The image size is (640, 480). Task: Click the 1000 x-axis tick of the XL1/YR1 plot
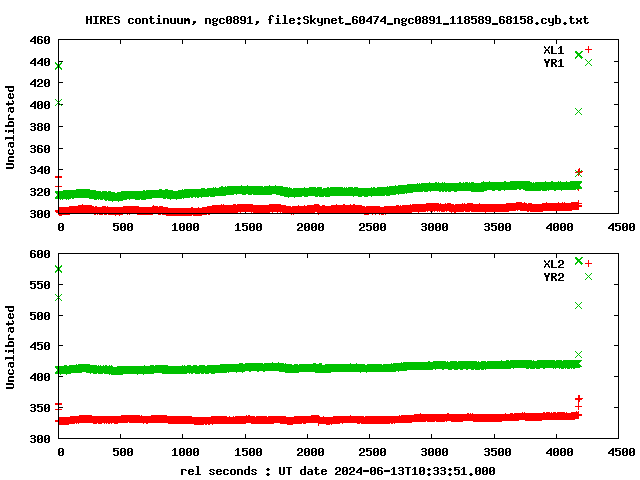pos(185,227)
